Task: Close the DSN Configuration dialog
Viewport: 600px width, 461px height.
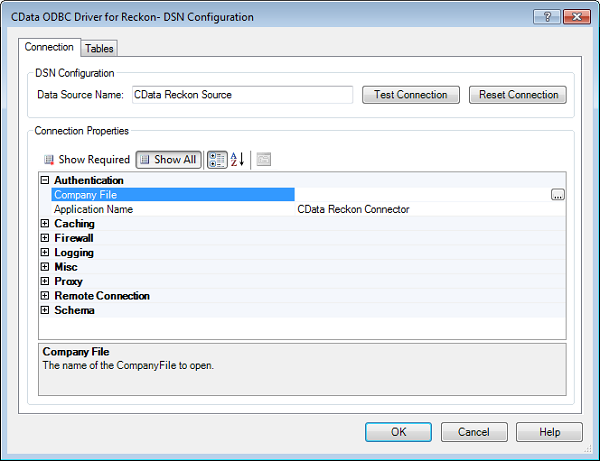Action: (577, 17)
